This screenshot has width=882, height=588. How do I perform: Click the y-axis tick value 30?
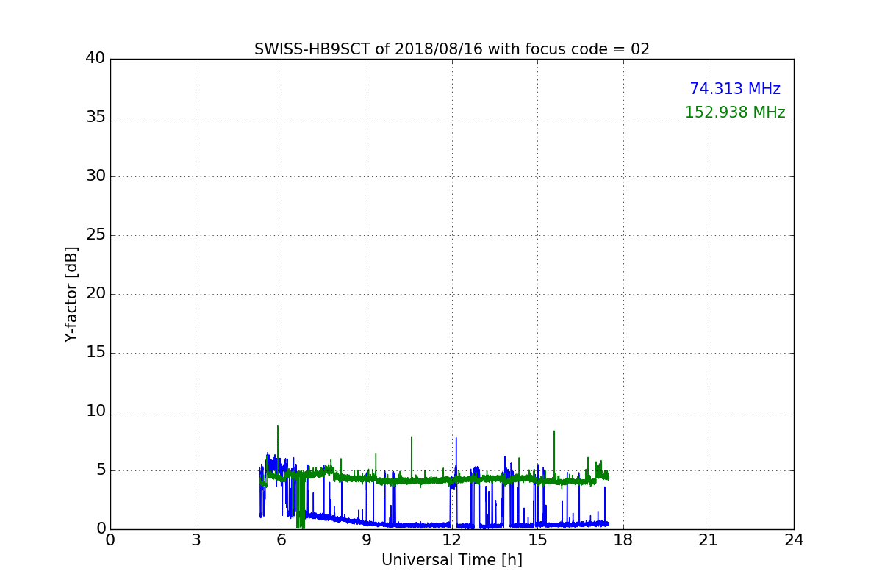pyautogui.click(x=96, y=176)
